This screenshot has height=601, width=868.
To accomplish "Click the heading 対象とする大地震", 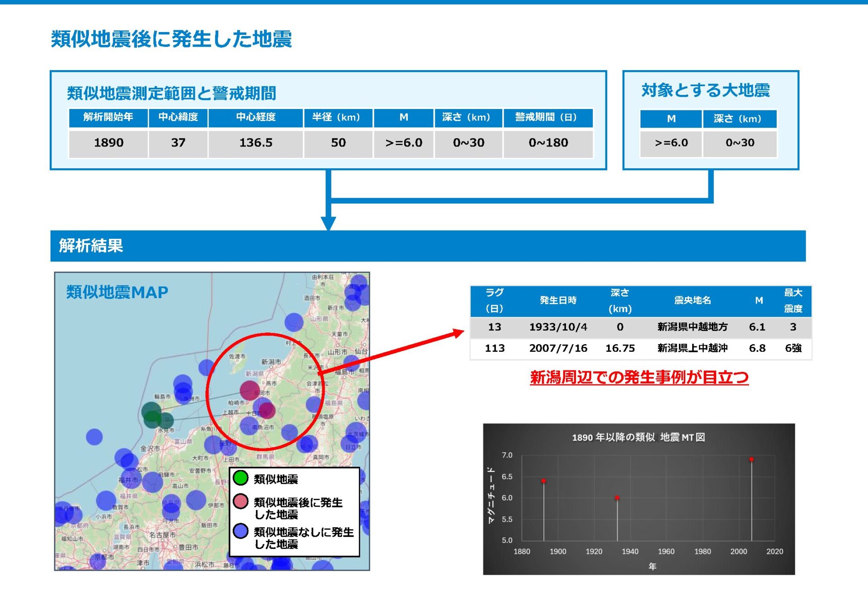I will pos(705,90).
